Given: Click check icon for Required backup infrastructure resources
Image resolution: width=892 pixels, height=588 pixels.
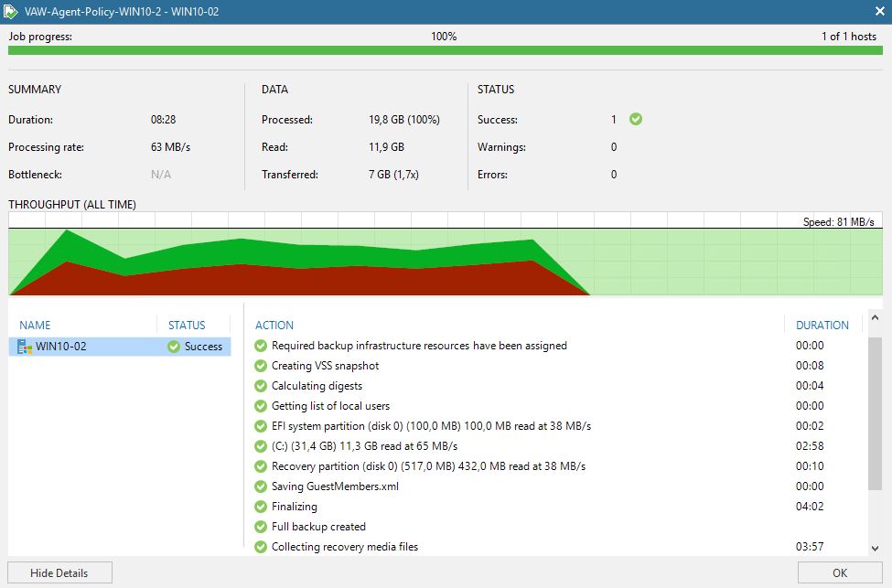Looking at the screenshot, I should [261, 346].
